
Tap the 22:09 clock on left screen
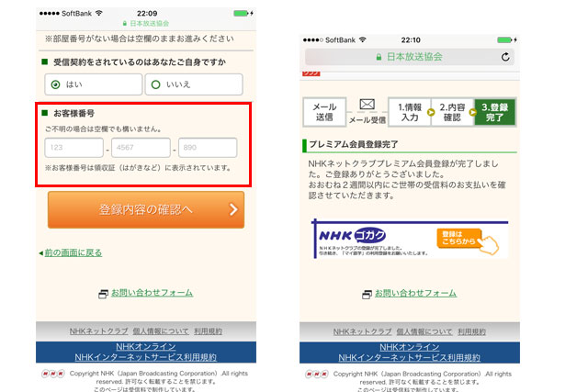coord(147,14)
